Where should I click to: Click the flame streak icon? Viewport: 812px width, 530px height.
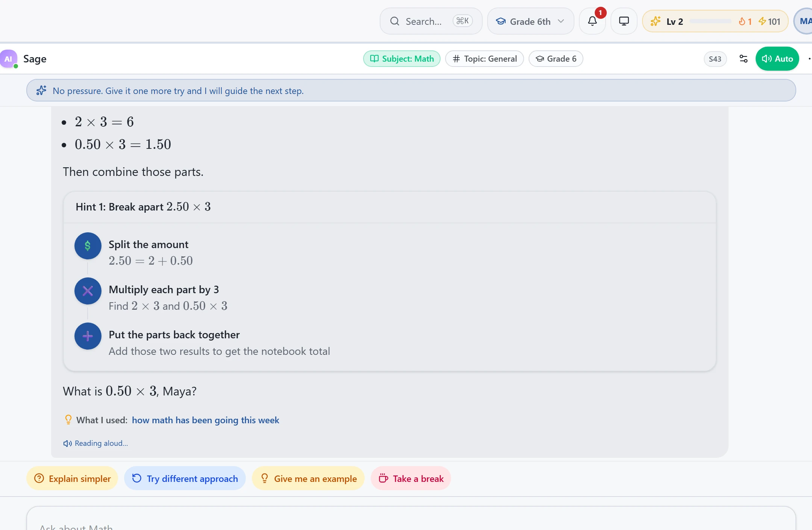click(x=742, y=21)
